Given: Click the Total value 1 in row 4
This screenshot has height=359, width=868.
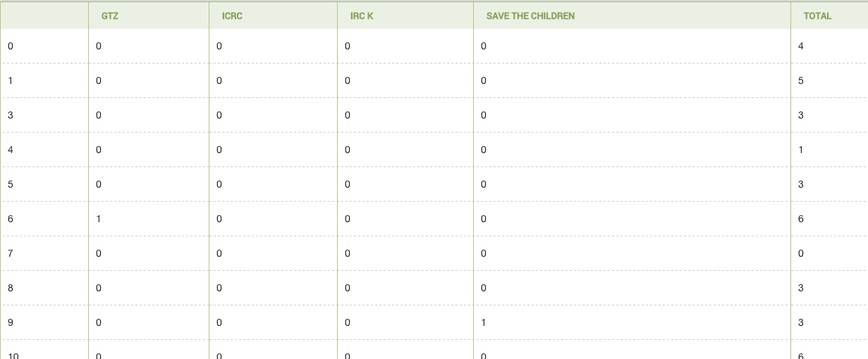Looking at the screenshot, I should 801,150.
